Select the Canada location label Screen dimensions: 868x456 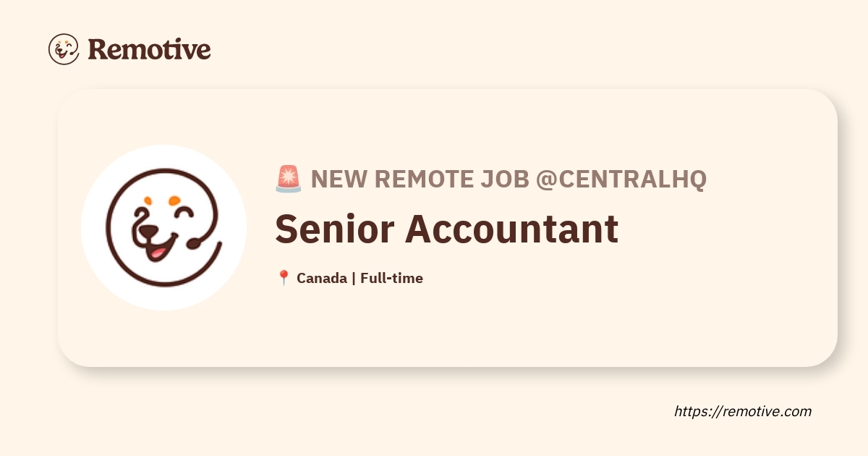pyautogui.click(x=321, y=278)
